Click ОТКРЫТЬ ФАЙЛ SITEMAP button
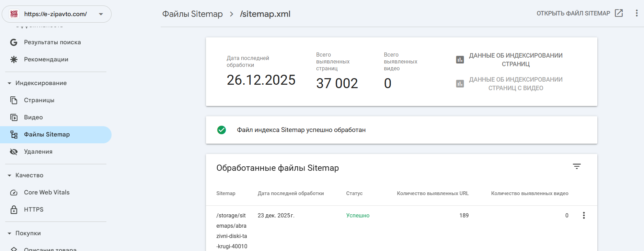Image resolution: width=644 pixels, height=251 pixels. tap(579, 13)
